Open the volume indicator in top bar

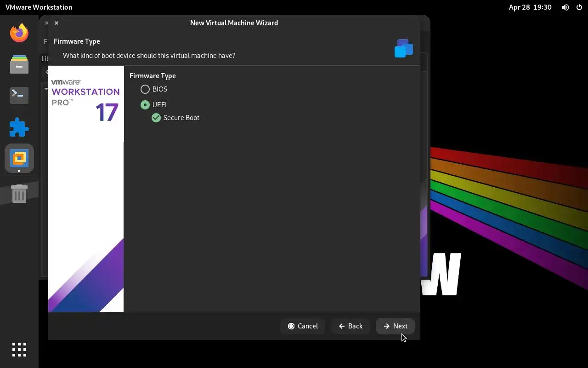pos(565,7)
